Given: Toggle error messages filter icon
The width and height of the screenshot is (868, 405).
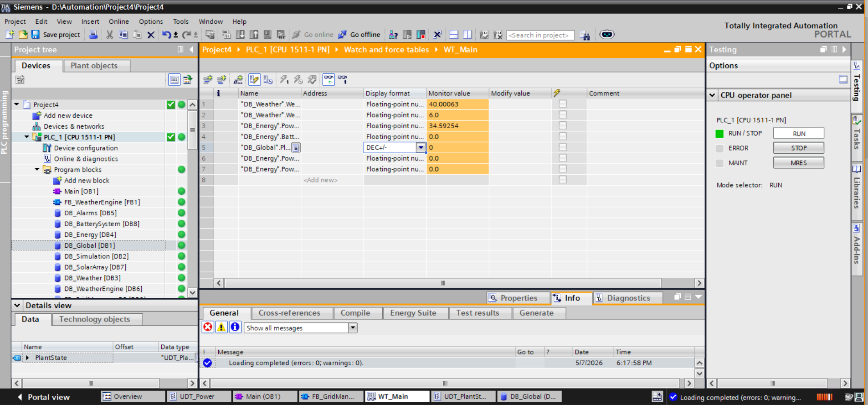Looking at the screenshot, I should point(208,327).
